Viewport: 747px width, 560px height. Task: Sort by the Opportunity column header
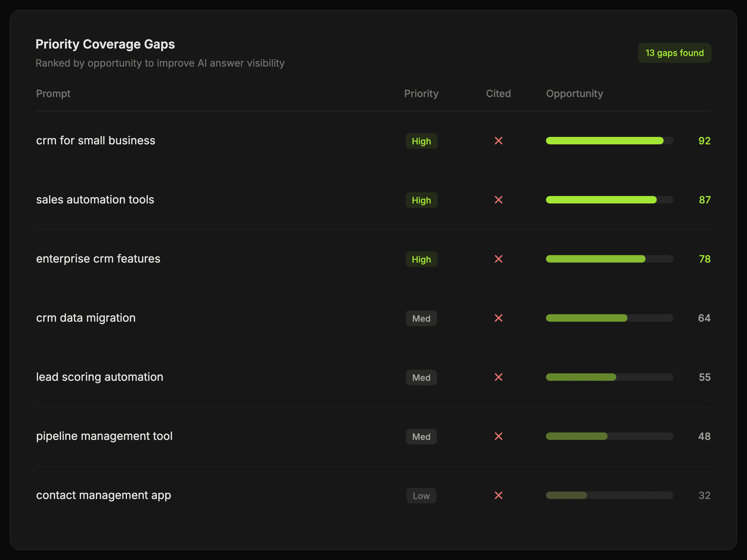coord(574,94)
